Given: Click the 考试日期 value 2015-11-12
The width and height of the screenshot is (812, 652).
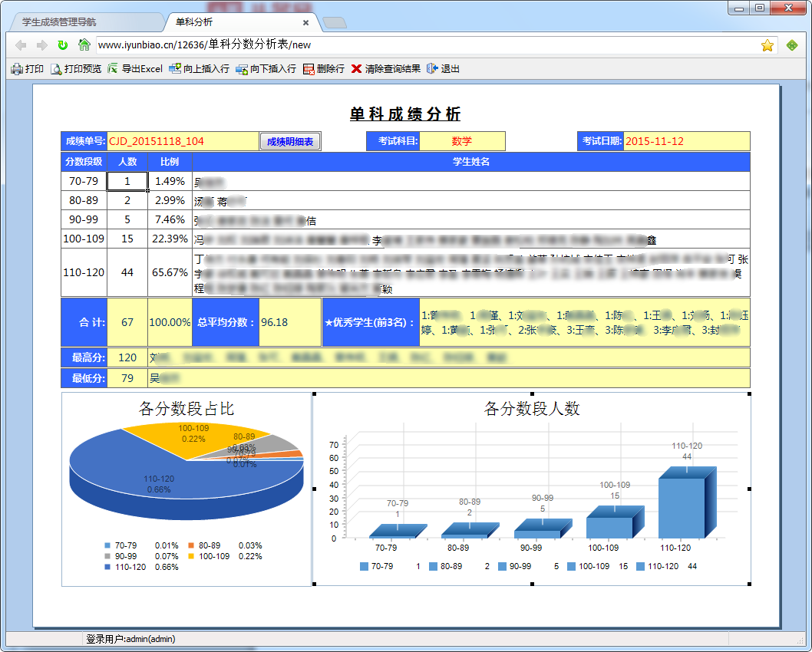Looking at the screenshot, I should [687, 141].
